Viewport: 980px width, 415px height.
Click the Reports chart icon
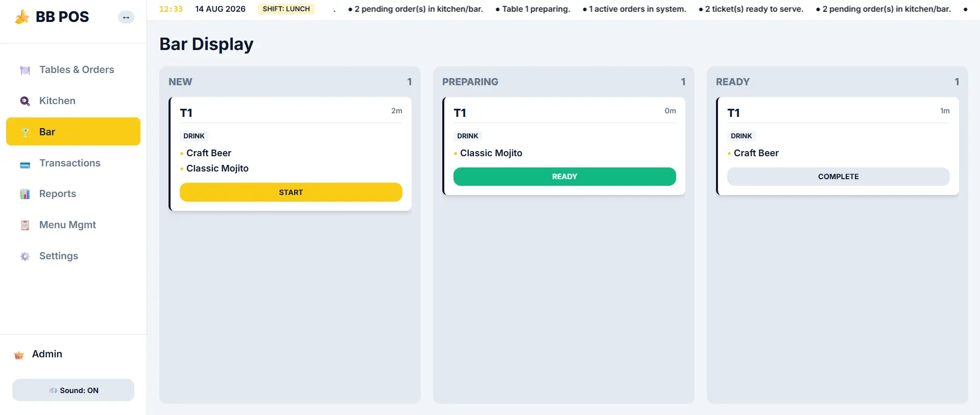[25, 194]
